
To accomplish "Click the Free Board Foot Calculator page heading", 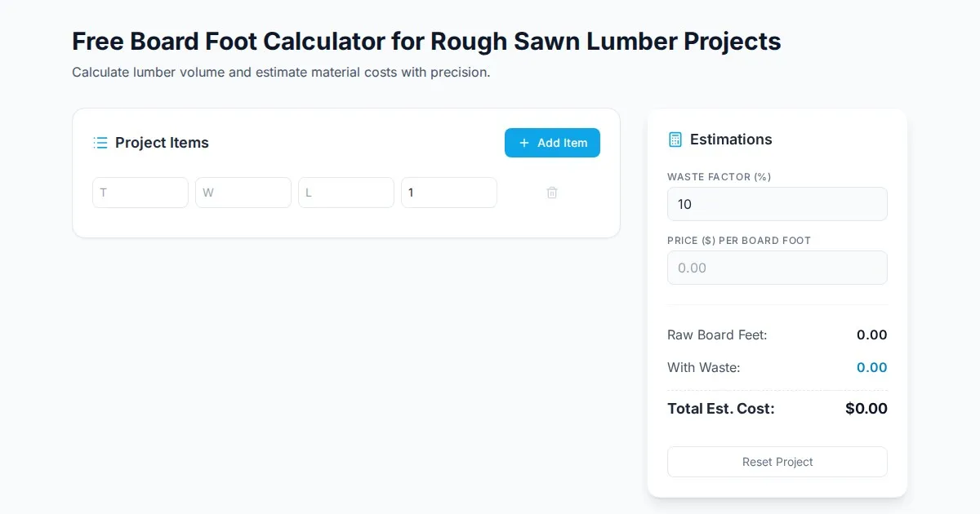I will tap(426, 42).
